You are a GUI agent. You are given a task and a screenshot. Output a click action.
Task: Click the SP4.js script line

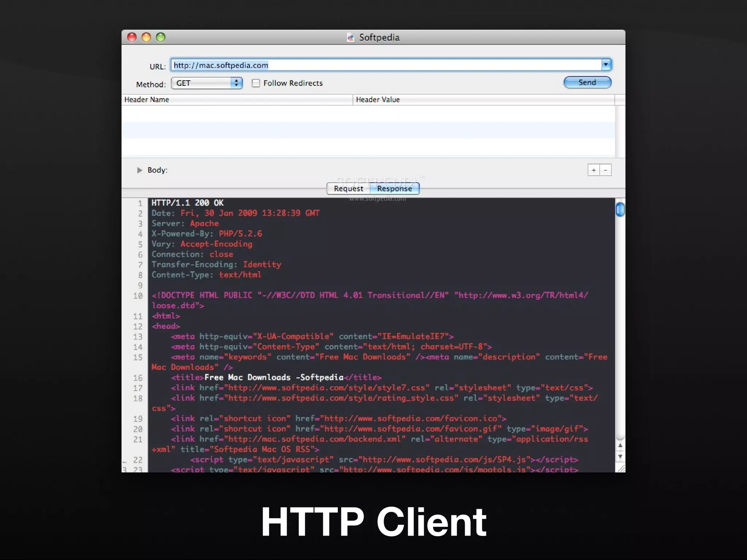tap(384, 459)
